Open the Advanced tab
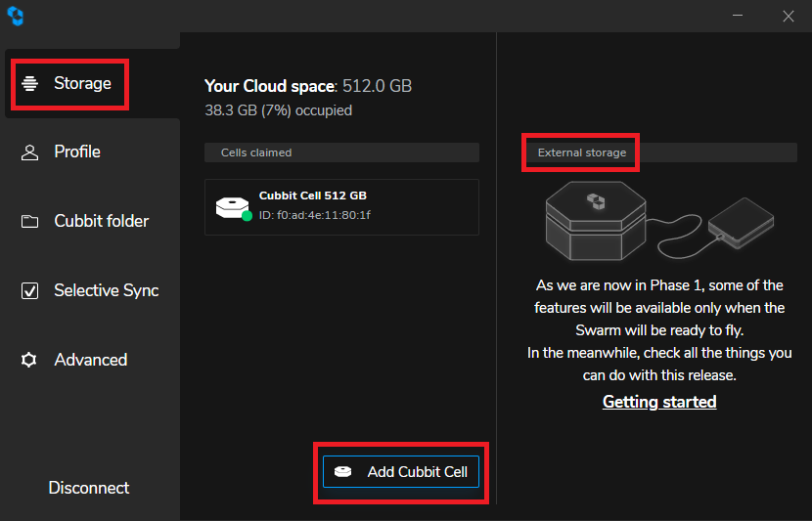 (x=92, y=360)
